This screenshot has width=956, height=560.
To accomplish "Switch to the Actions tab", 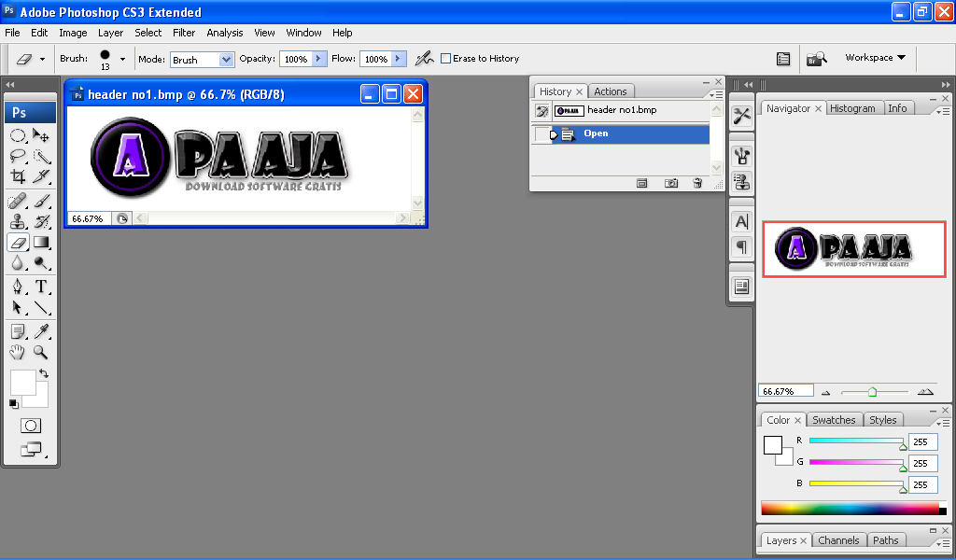I will [611, 91].
